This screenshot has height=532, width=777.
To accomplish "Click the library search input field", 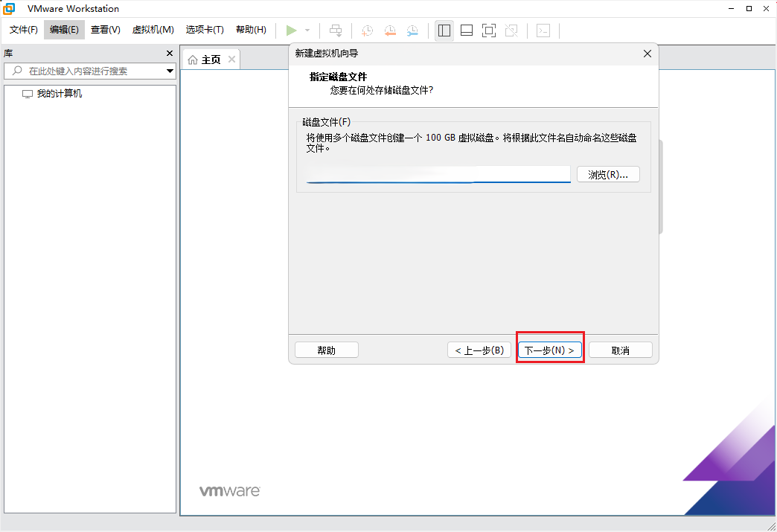I will (90, 71).
